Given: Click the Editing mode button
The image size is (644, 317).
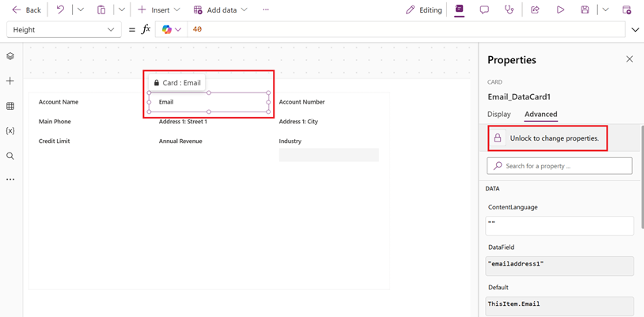Looking at the screenshot, I should coord(423,9).
